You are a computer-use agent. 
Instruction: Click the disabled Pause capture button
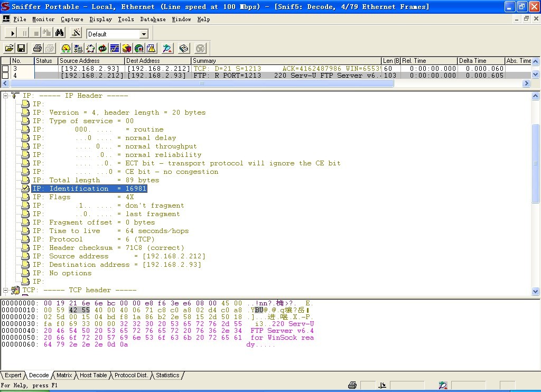click(x=24, y=33)
